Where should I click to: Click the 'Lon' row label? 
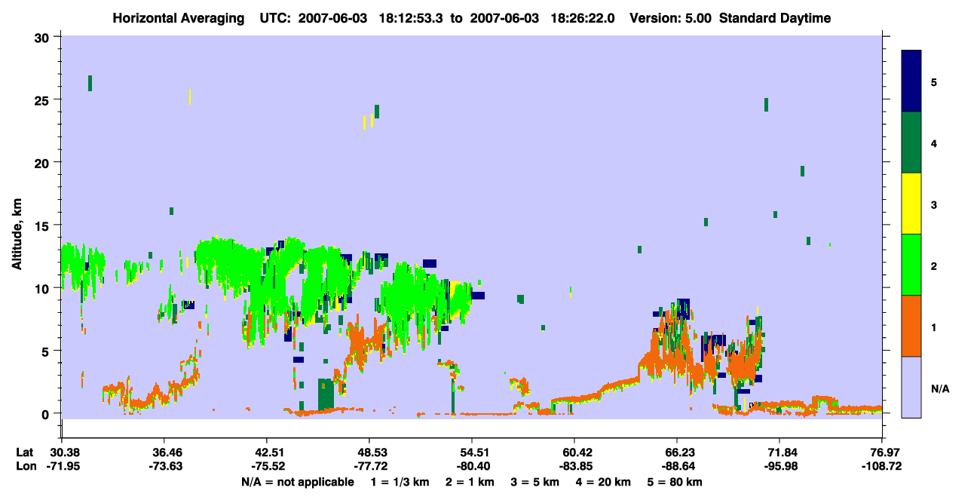25,466
